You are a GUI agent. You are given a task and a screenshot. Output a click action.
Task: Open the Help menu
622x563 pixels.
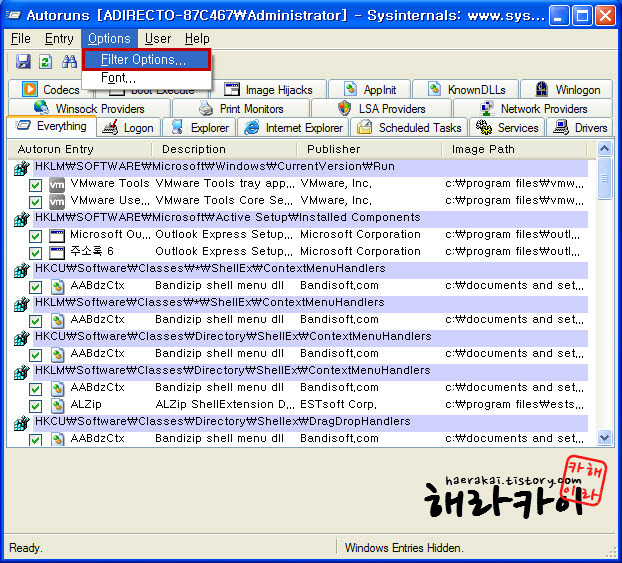pyautogui.click(x=197, y=39)
